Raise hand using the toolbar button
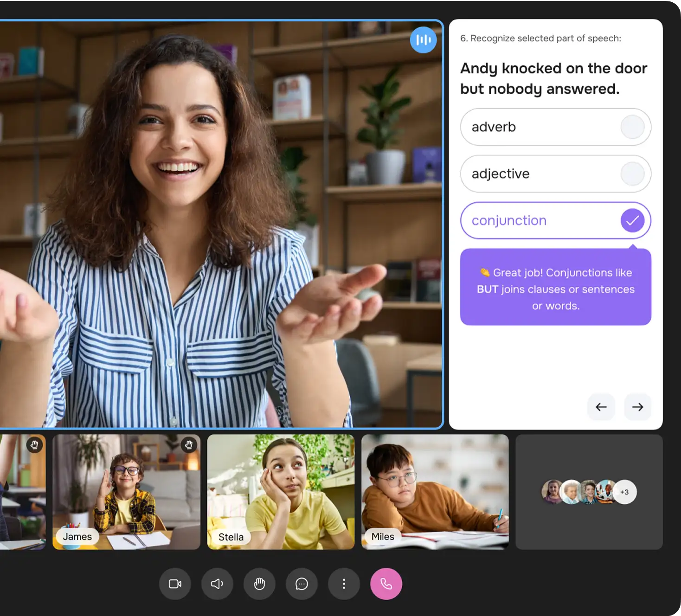The height and width of the screenshot is (616, 681). point(259,584)
